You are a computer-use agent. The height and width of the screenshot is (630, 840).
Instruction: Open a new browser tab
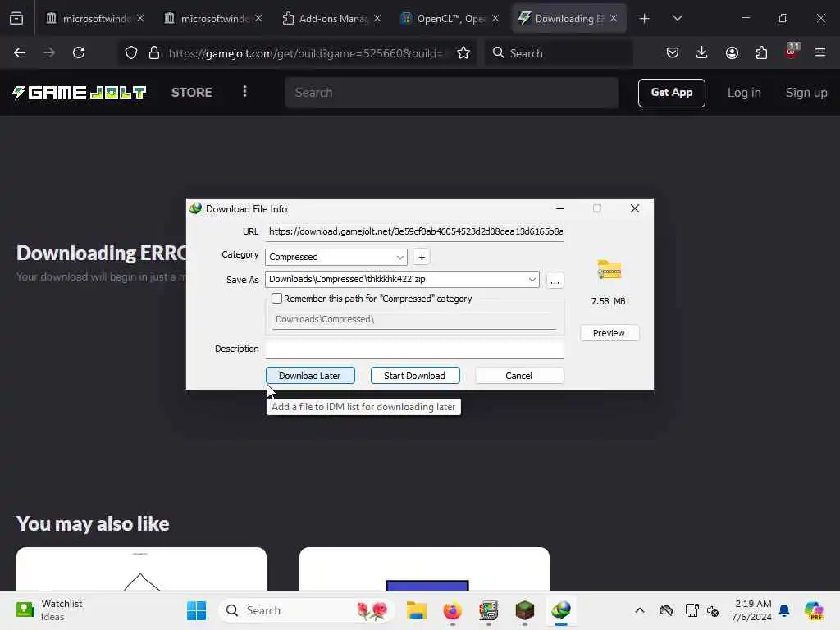pyautogui.click(x=645, y=19)
